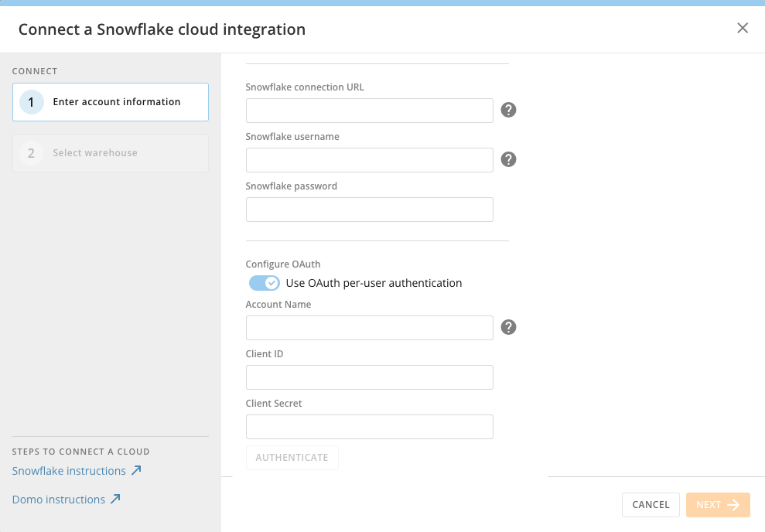Viewport: 765px width, 532px height.
Task: Click the Cancel button
Action: (x=651, y=505)
